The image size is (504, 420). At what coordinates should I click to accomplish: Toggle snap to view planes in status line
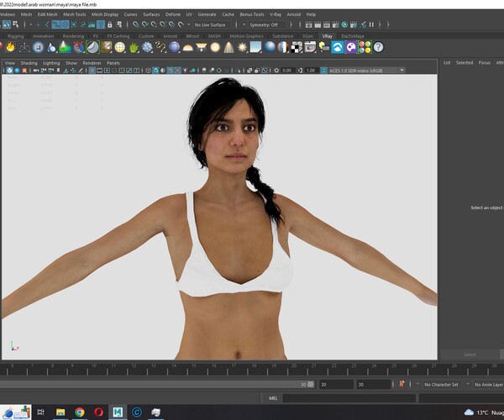172,24
